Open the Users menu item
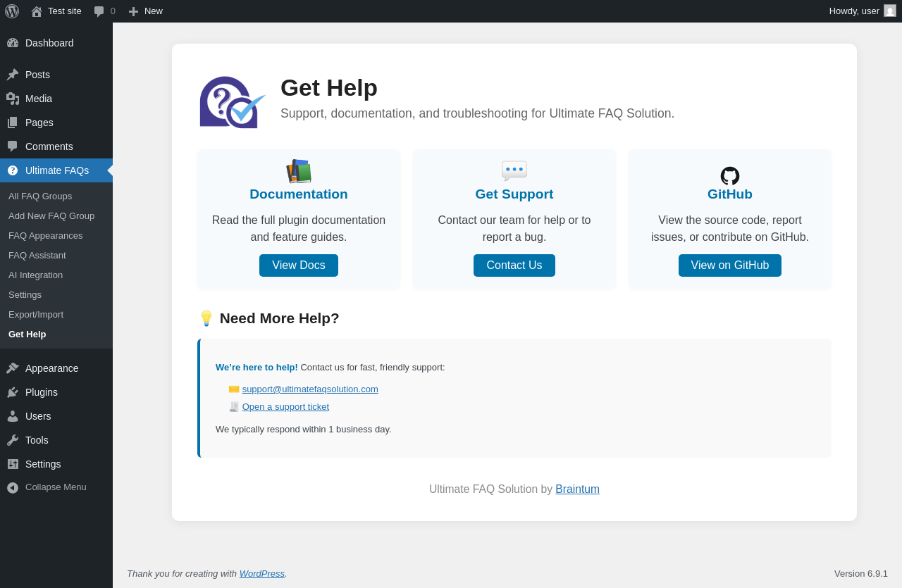Image resolution: width=902 pixels, height=588 pixels. (56, 416)
